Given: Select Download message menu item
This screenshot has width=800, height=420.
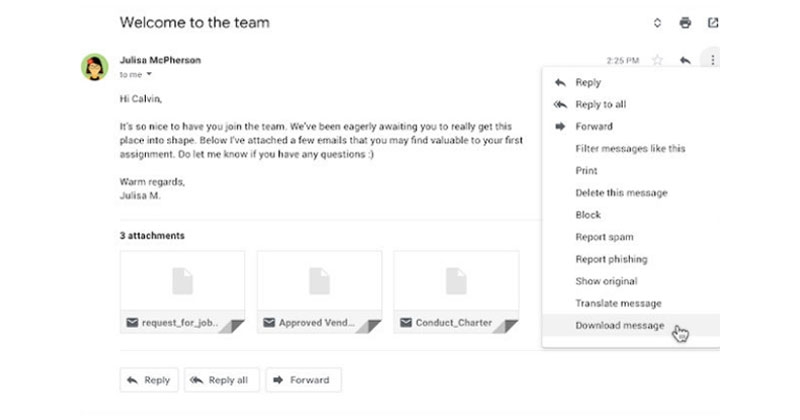Looking at the screenshot, I should coord(620,325).
